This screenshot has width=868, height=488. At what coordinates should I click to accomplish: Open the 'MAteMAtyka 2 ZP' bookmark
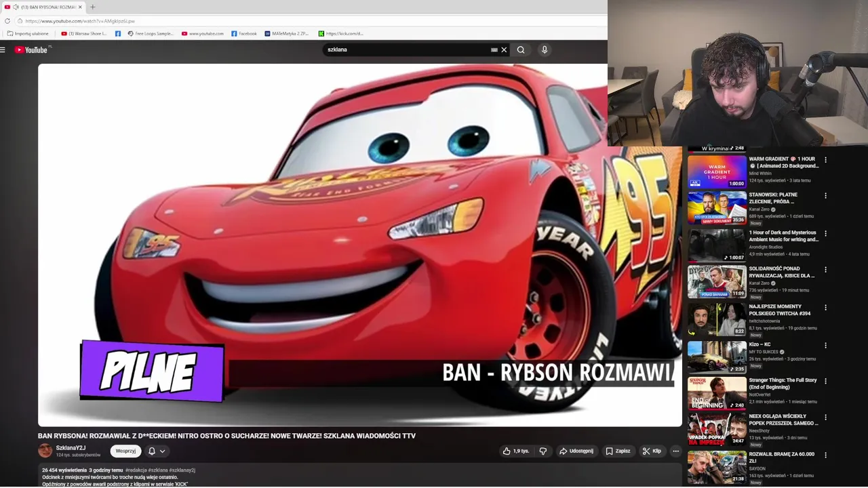287,33
